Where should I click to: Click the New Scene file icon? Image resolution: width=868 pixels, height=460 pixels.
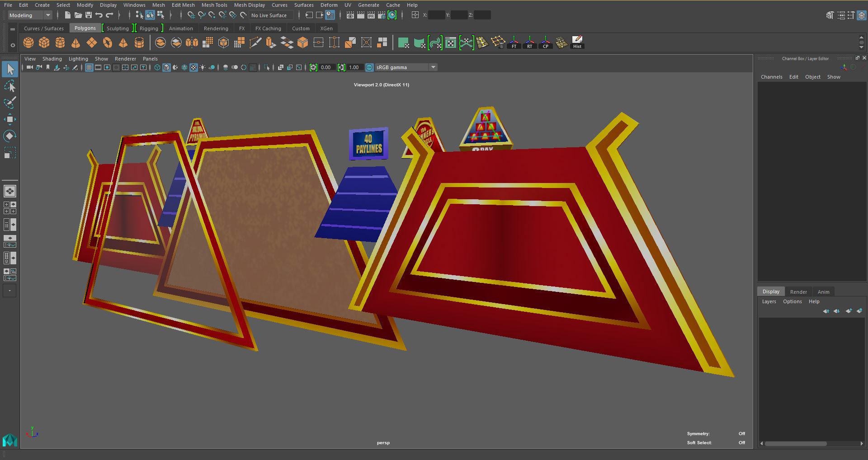pyautogui.click(x=67, y=15)
